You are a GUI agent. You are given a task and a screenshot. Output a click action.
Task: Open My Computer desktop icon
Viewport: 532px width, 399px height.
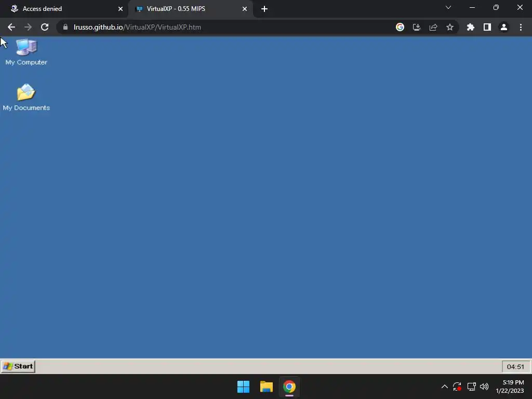tap(26, 52)
